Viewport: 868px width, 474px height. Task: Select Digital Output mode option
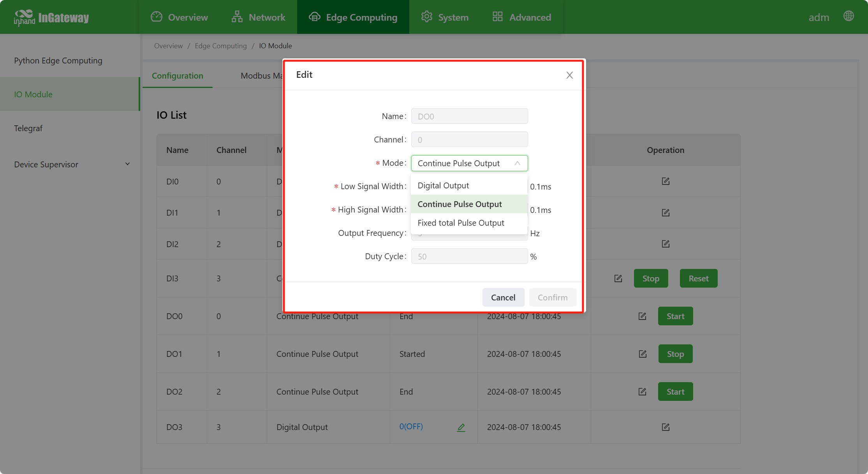(443, 186)
